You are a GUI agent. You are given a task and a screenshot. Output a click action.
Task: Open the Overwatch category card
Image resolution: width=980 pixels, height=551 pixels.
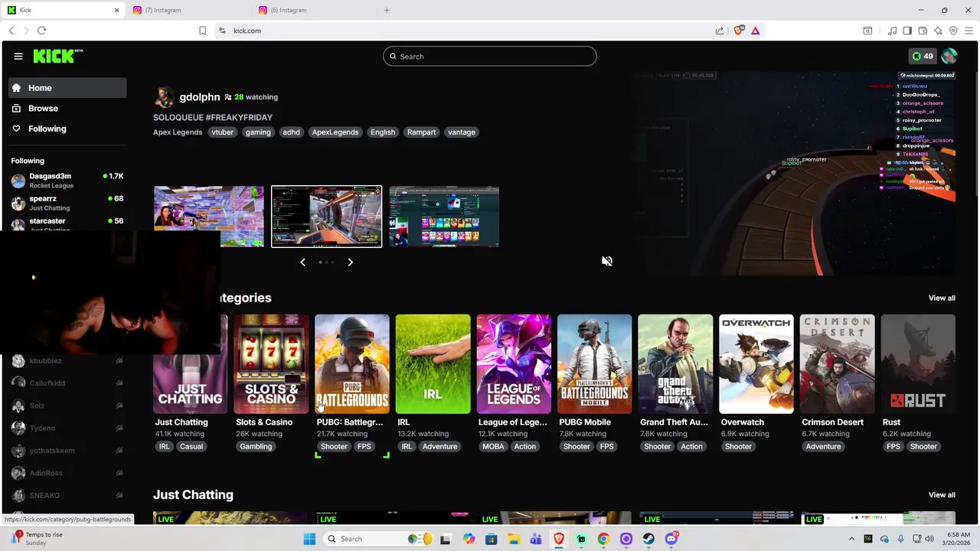756,364
